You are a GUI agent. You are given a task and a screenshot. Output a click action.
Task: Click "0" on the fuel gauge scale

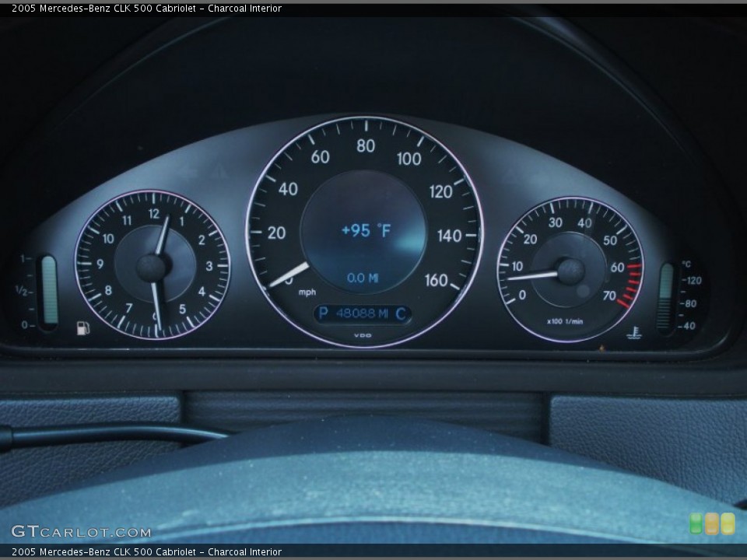tap(25, 325)
